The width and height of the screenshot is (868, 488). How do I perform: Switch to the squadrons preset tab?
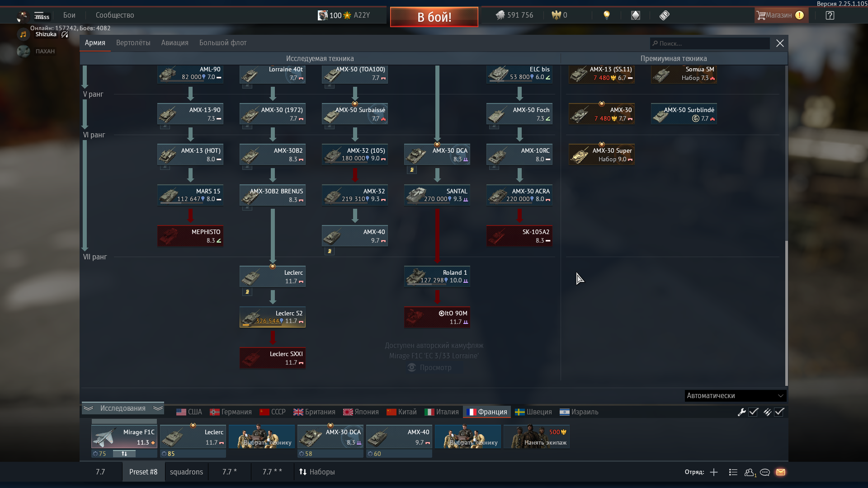pos(186,472)
